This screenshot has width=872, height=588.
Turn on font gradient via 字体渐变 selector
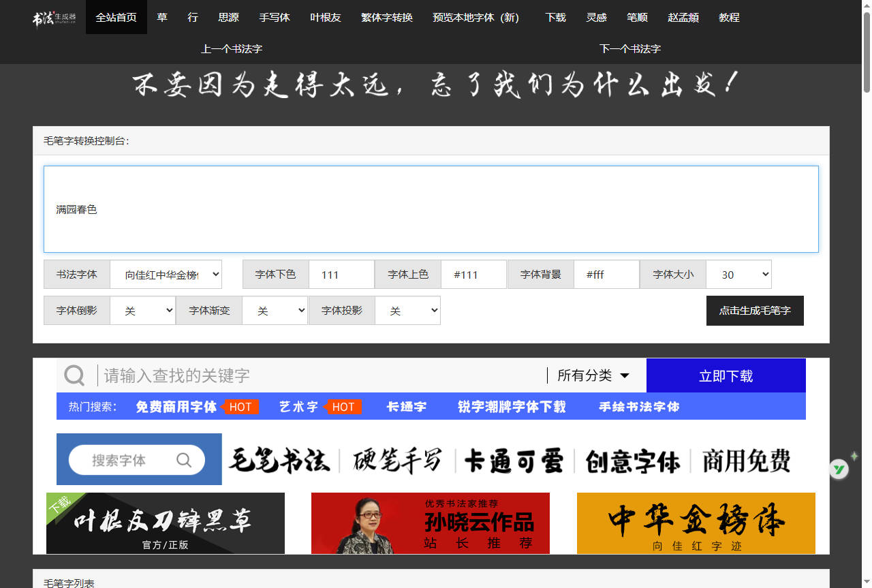point(275,310)
